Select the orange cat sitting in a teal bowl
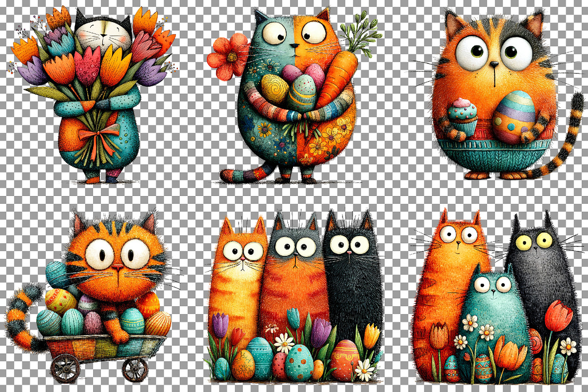This screenshot has width=588, height=392. coord(497,94)
